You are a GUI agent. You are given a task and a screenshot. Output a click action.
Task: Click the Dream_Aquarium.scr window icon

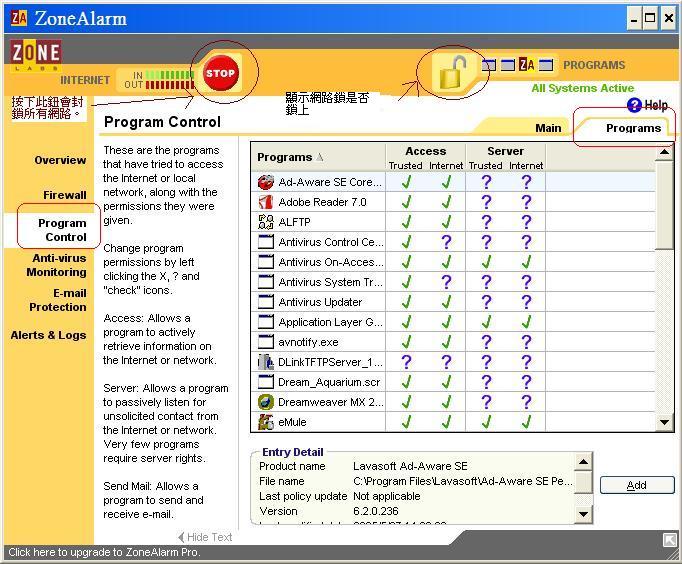point(266,382)
